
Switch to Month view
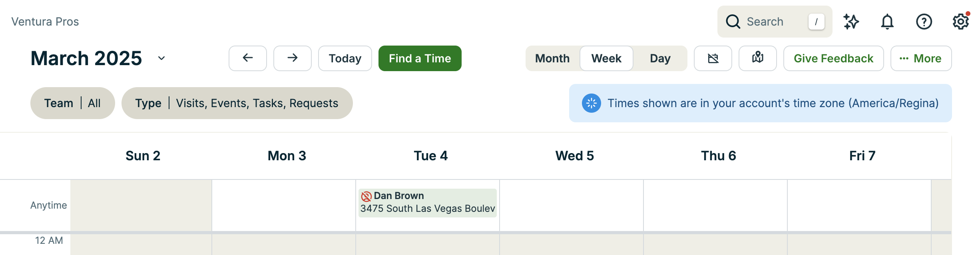click(x=552, y=58)
